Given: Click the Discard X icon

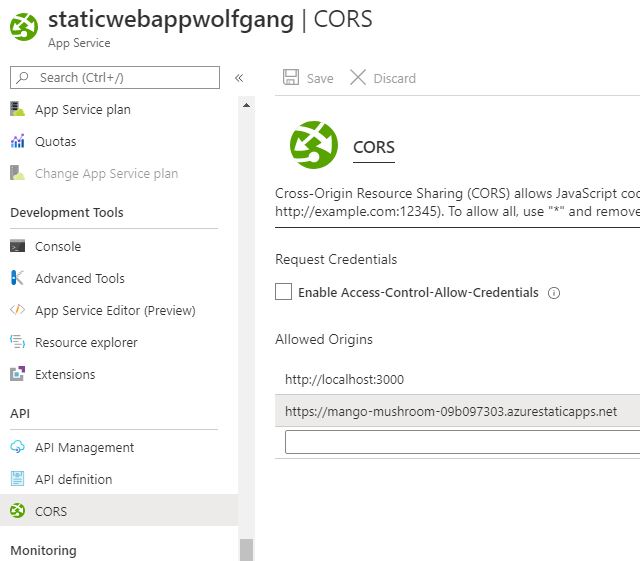Looking at the screenshot, I should pos(358,77).
